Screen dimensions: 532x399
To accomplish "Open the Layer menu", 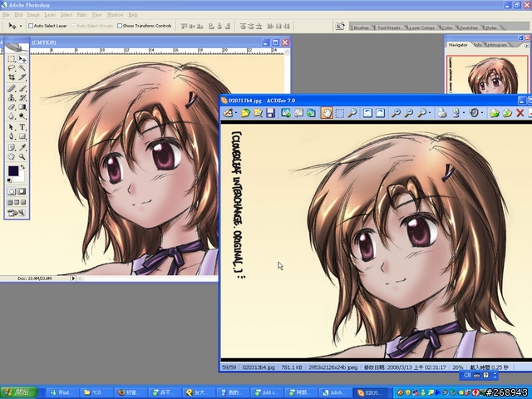I will (50, 15).
